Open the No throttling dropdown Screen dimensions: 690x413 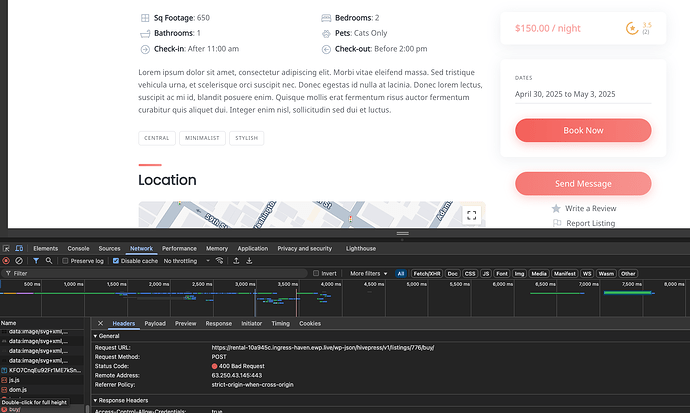point(187,261)
